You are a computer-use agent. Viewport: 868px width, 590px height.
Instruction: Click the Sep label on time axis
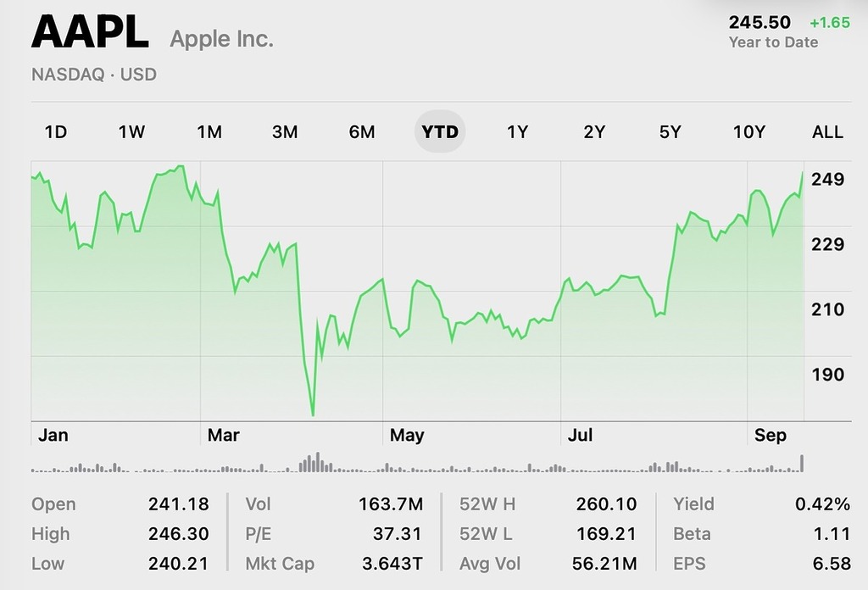771,436
